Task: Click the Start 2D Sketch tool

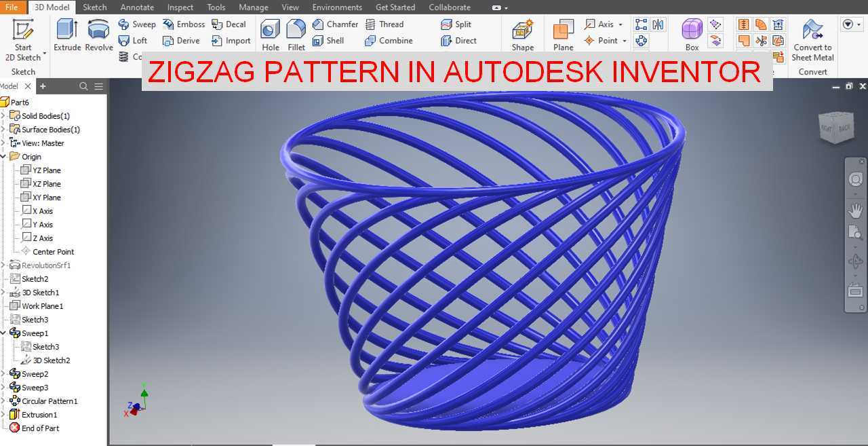Action: 23,39
